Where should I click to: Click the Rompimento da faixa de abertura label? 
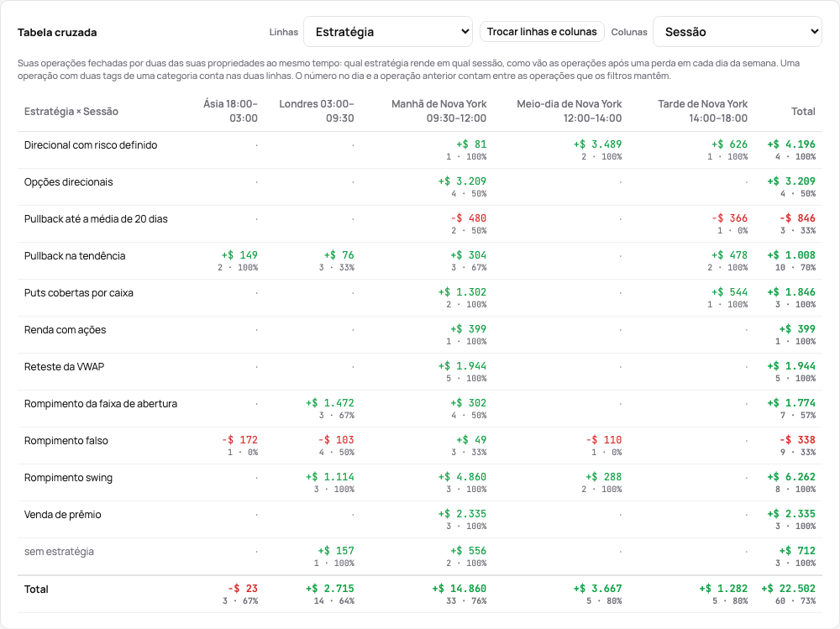101,404
